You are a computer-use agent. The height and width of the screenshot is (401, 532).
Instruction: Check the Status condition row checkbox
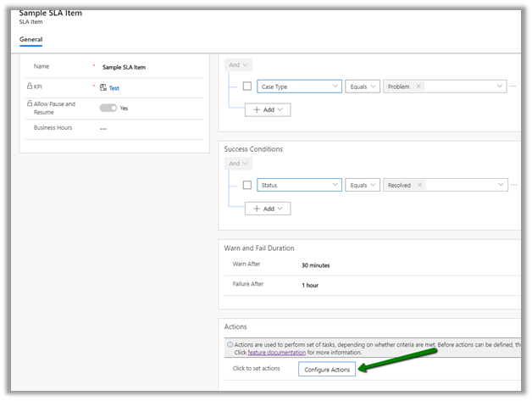tap(247, 185)
